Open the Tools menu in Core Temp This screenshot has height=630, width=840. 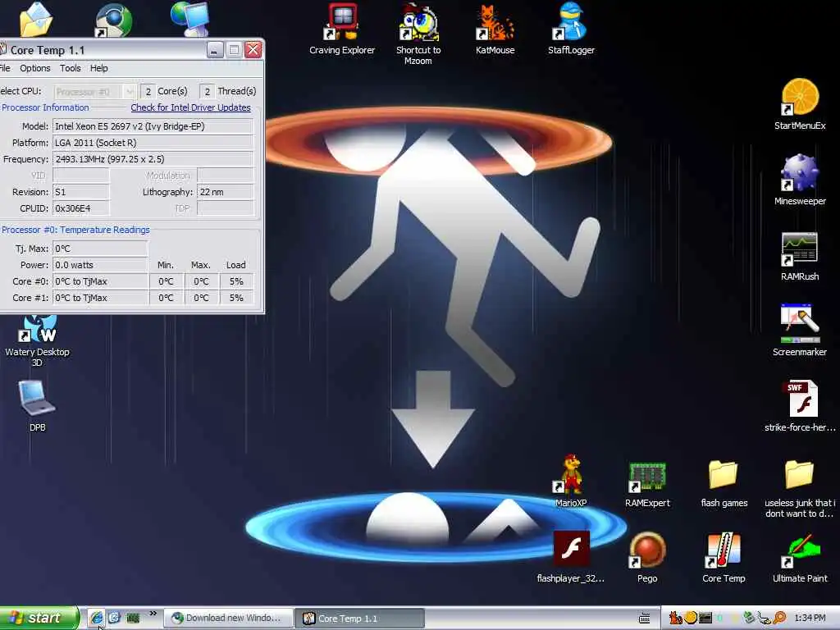[x=71, y=68]
